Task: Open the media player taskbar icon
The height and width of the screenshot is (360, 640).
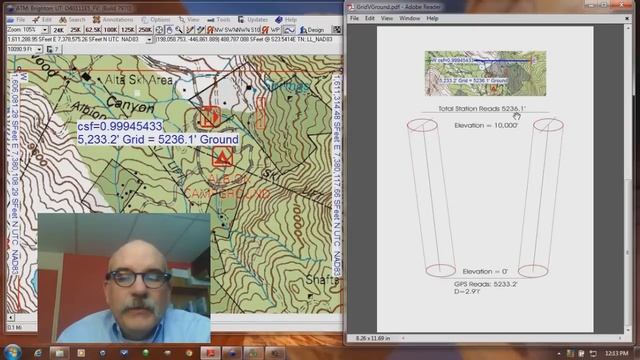Action: point(81,353)
